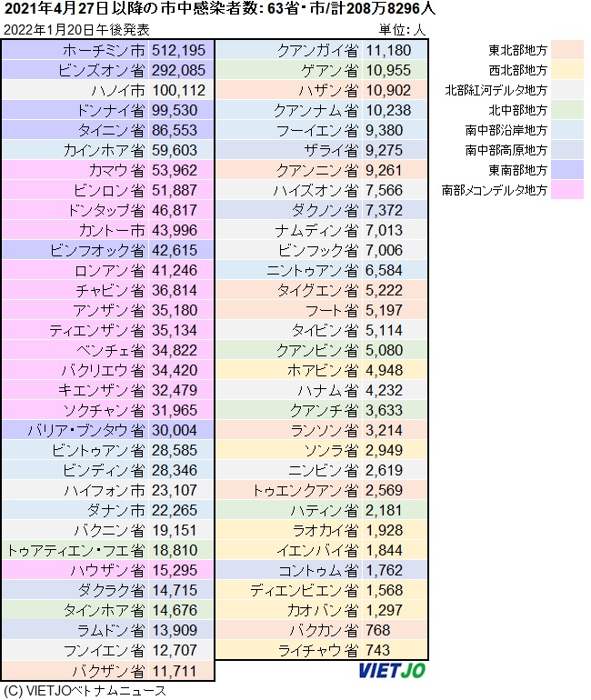
Task: Click the ダナン市 row name
Action: click(x=116, y=510)
